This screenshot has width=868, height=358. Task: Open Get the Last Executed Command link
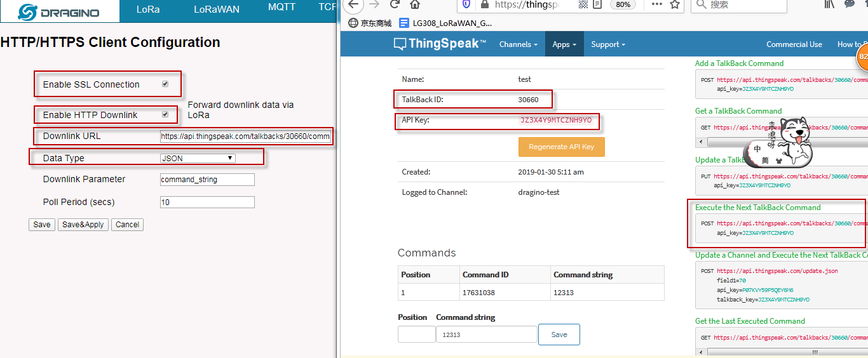750,321
